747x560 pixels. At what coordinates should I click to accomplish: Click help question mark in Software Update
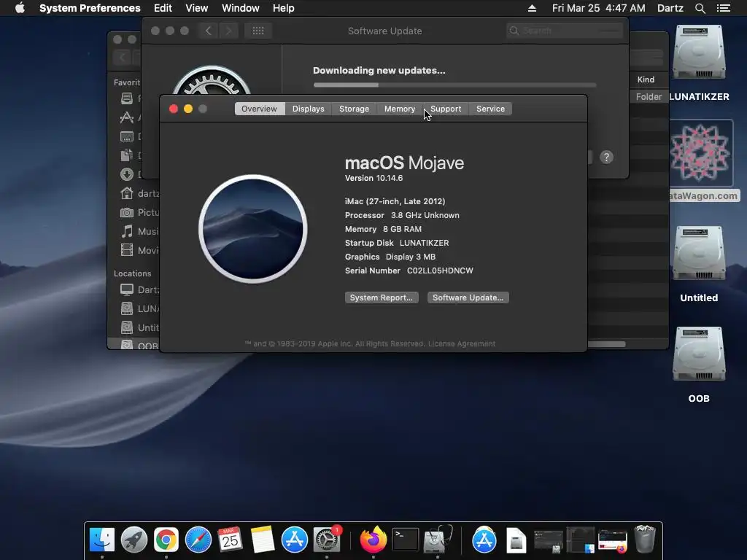[x=606, y=157]
